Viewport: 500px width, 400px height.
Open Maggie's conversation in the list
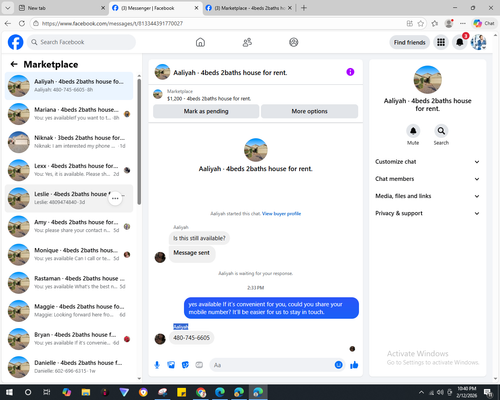click(69, 311)
